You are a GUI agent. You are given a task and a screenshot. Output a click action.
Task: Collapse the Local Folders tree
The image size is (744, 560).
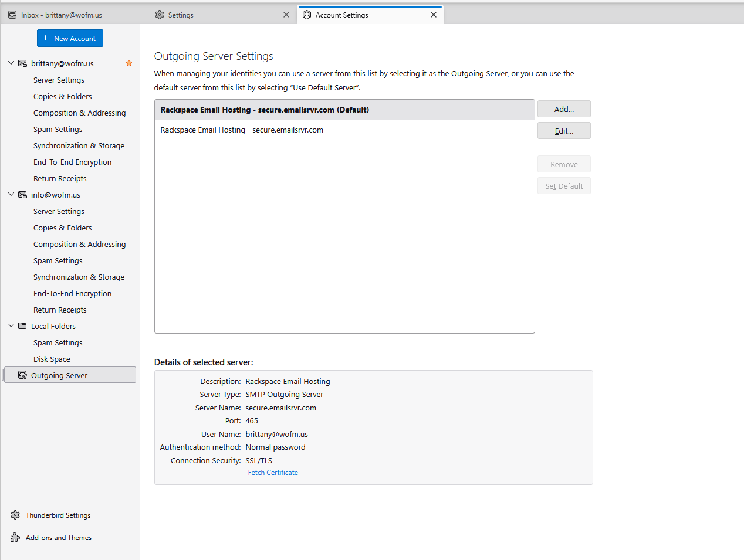click(x=11, y=325)
